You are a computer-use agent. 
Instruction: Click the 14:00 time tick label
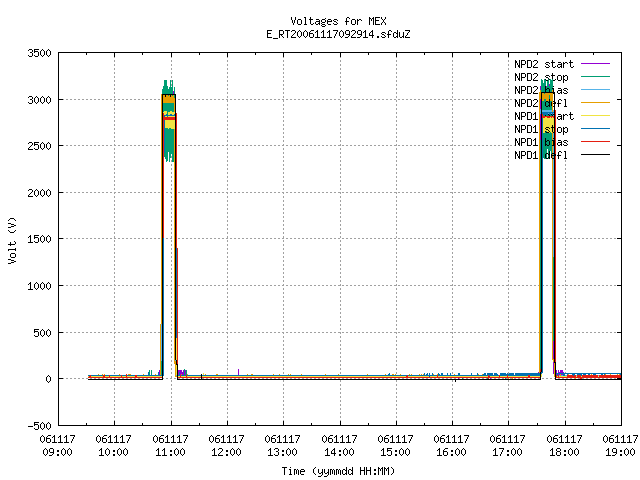(340, 453)
